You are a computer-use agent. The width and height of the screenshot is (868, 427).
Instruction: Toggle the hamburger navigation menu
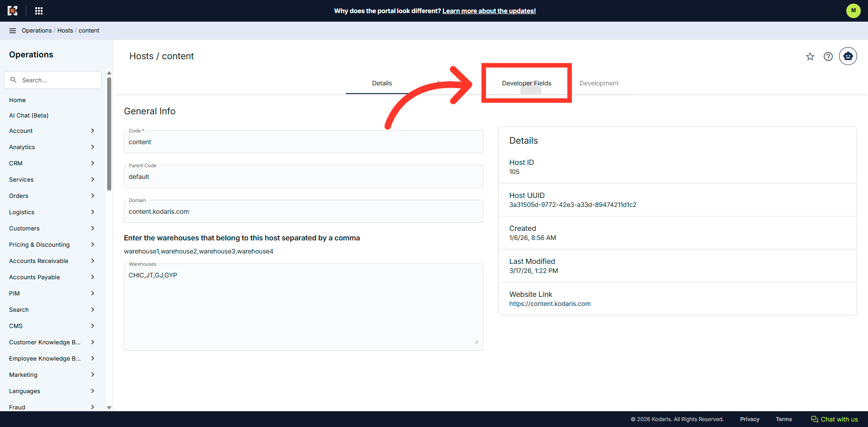pos(13,31)
